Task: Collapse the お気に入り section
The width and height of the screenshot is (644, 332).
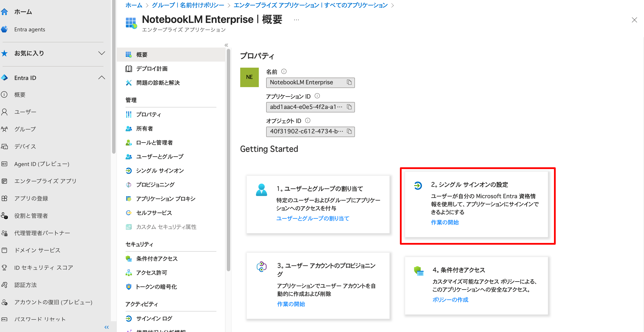Action: (101, 53)
